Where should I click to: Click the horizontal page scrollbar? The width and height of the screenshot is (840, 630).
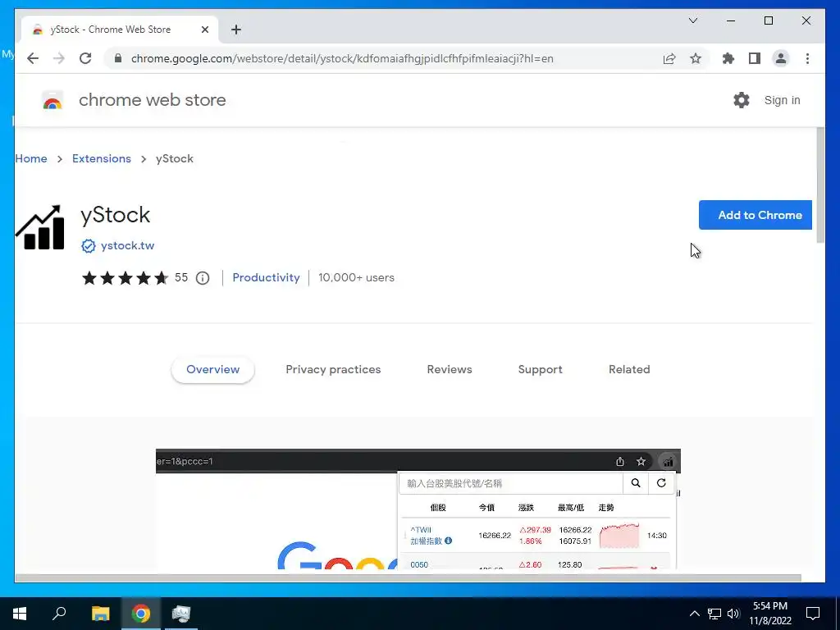(x=409, y=577)
